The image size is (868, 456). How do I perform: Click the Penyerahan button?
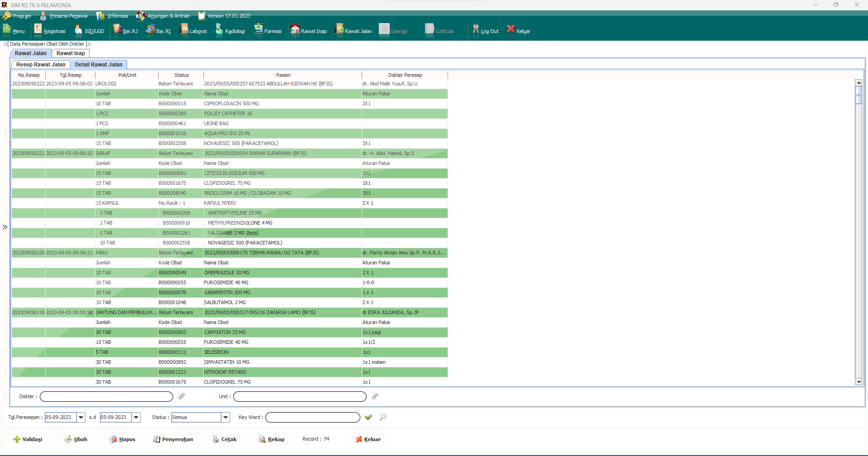pos(173,439)
